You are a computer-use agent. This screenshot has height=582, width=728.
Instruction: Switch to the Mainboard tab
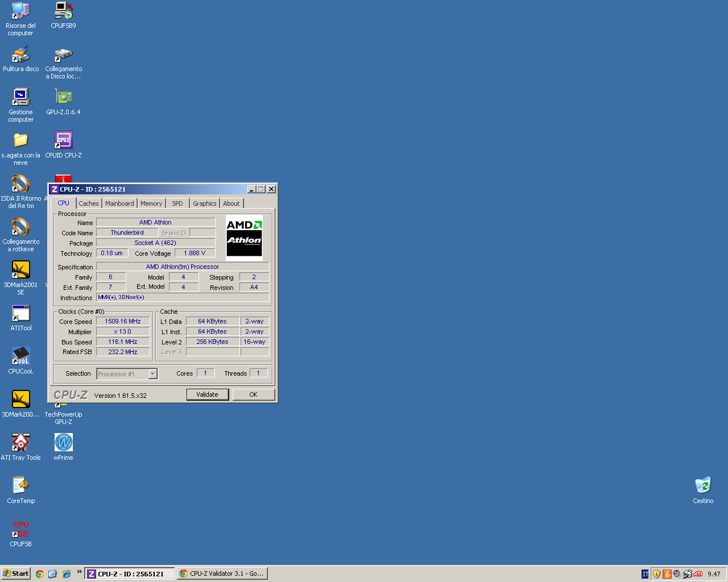click(119, 203)
